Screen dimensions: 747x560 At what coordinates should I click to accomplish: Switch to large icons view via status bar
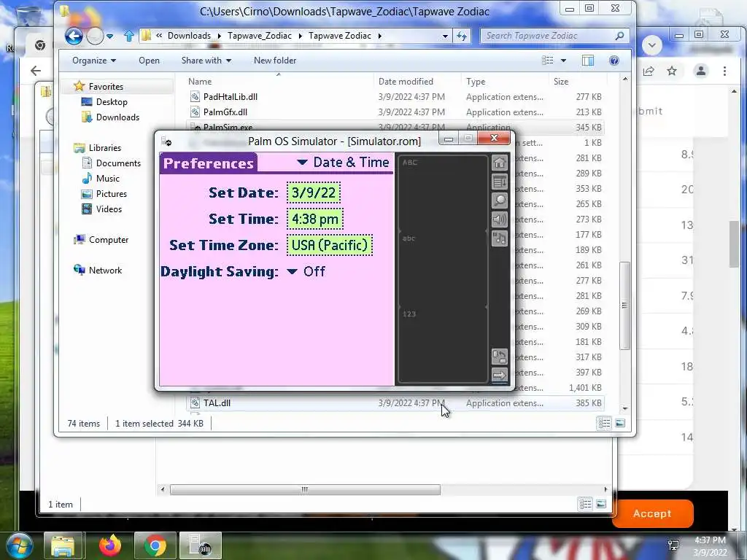[620, 424]
